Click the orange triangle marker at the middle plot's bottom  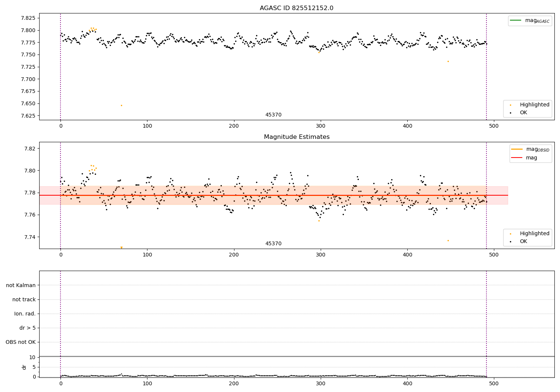click(x=121, y=247)
